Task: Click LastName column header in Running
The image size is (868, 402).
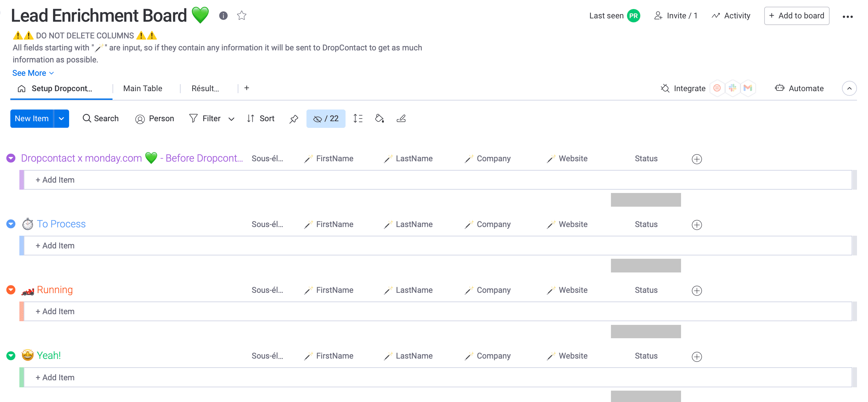Action: 408,290
